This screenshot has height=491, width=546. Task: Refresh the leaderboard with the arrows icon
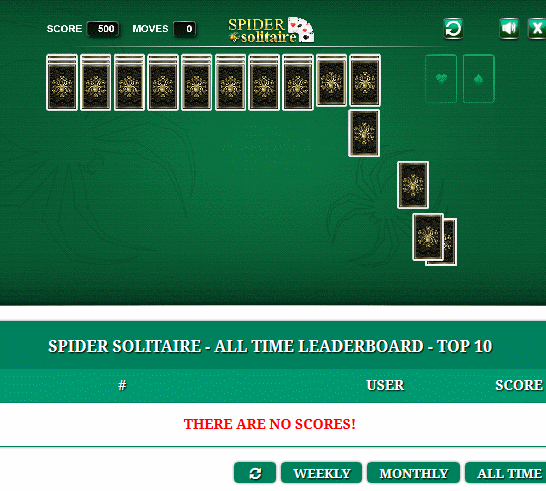(255, 473)
